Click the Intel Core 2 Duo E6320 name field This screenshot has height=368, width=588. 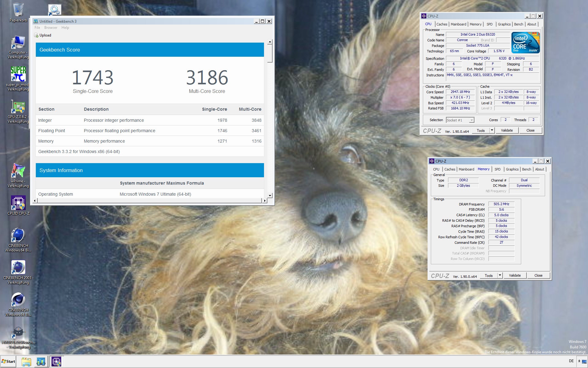477,34
